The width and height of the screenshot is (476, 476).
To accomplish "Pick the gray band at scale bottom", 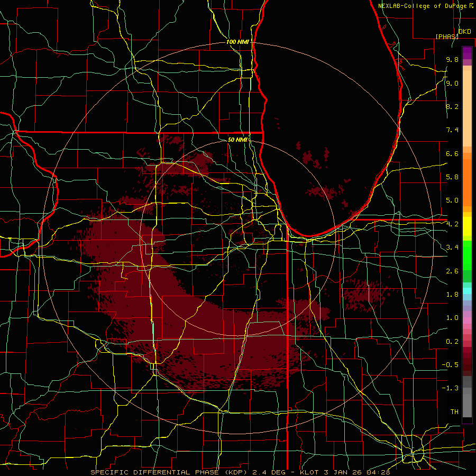I will pos(467,405).
